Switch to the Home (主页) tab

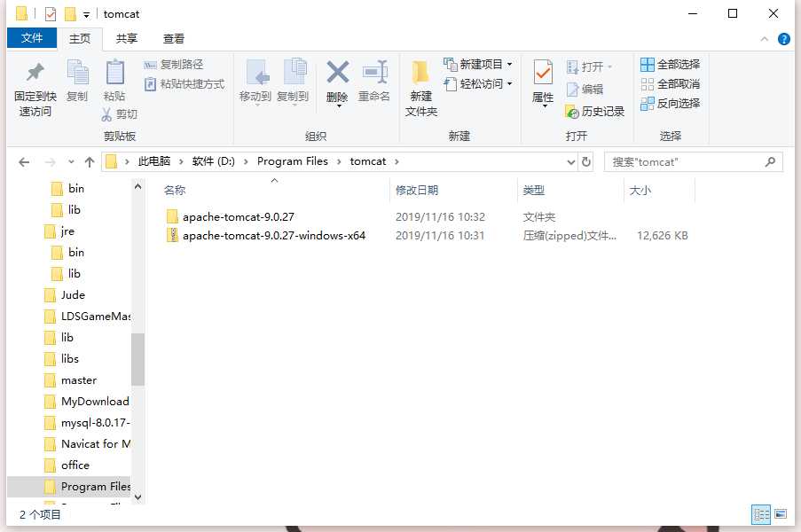(80, 39)
